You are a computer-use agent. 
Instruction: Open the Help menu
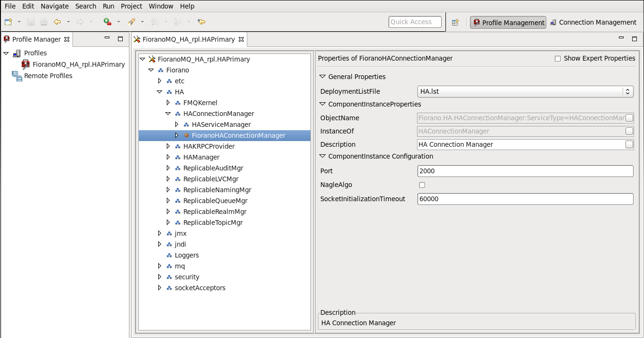187,6
